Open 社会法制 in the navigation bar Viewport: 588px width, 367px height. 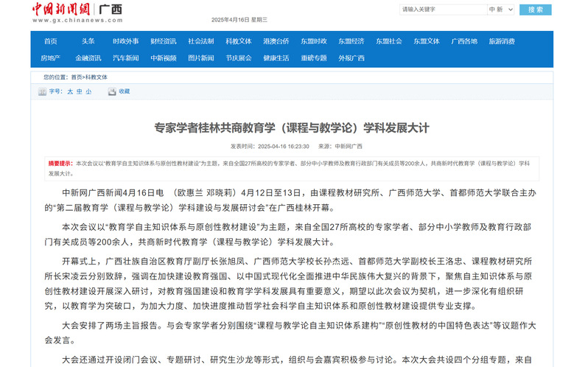coord(200,41)
